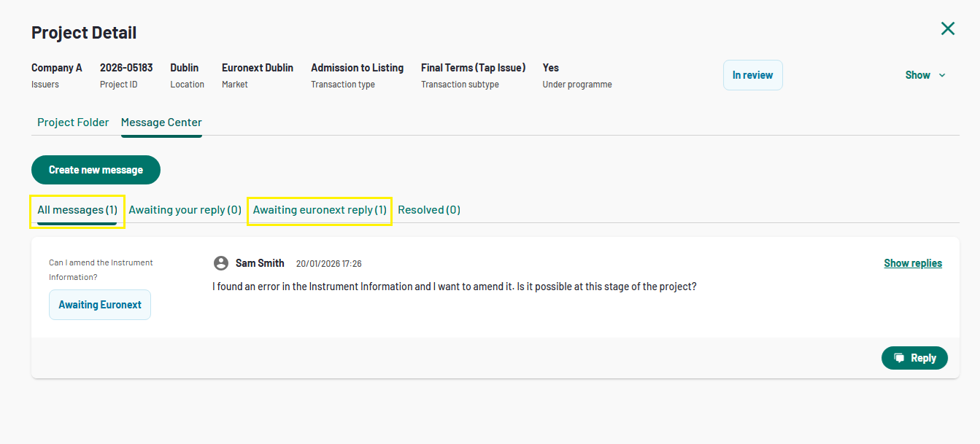View the Resolved (0) messages

pos(429,210)
